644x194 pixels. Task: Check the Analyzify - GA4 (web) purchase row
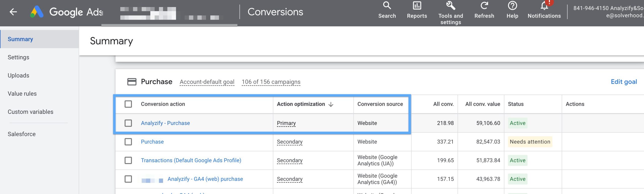coord(128,179)
